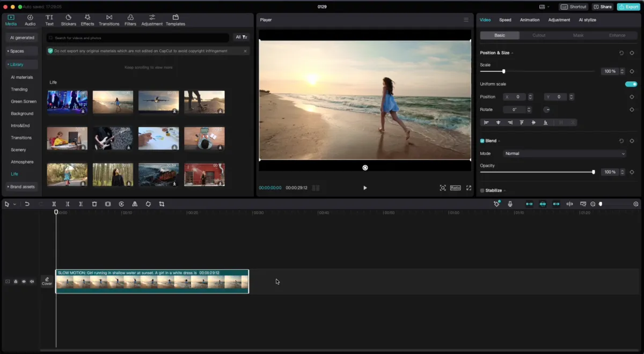
Task: Open the Shortcut button
Action: [574, 7]
